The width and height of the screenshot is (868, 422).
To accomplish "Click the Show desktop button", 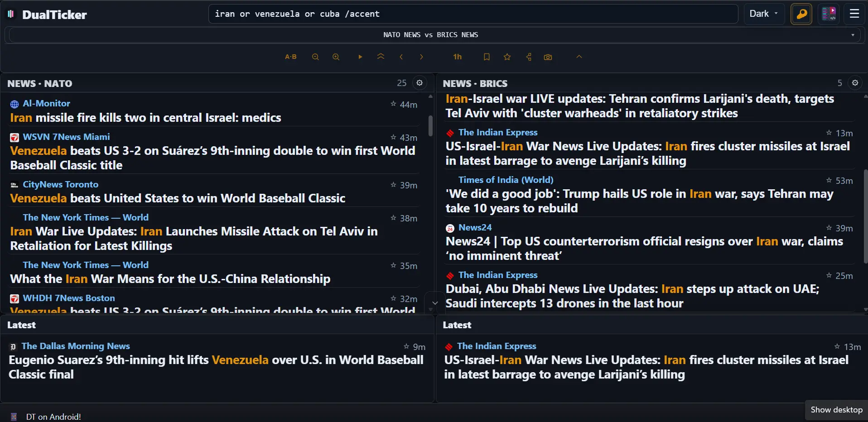I will pyautogui.click(x=836, y=410).
